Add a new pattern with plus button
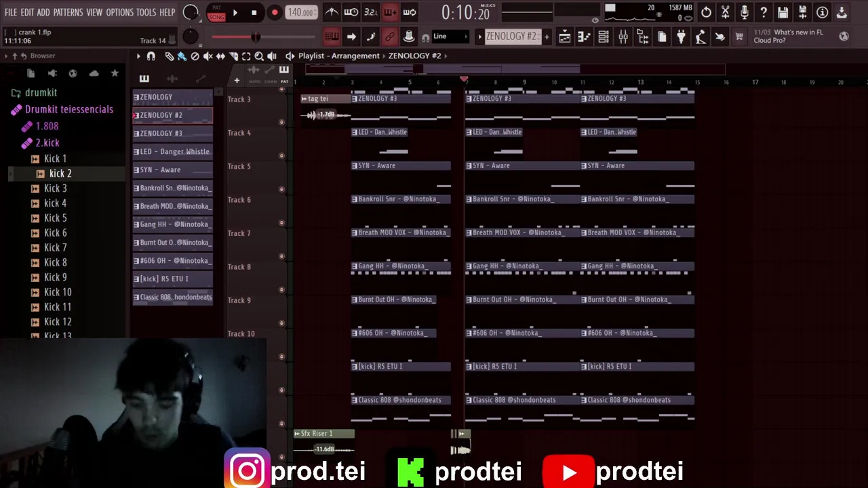868x488 pixels. (547, 37)
